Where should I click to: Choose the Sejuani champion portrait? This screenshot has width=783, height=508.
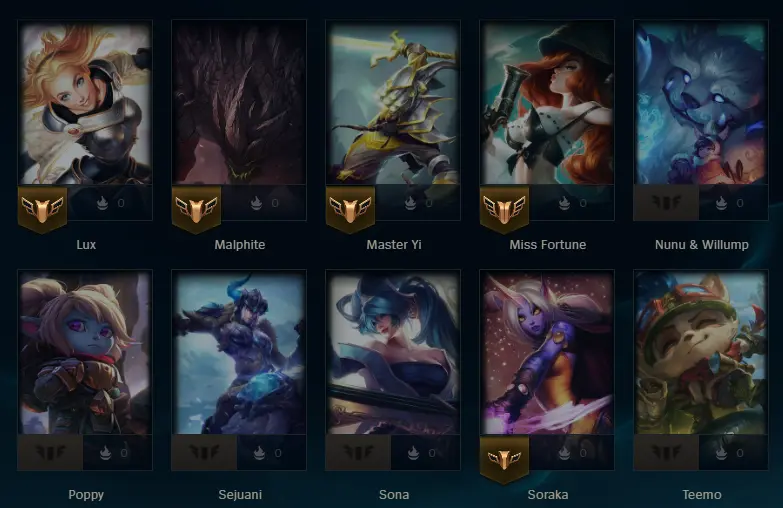pos(239,353)
